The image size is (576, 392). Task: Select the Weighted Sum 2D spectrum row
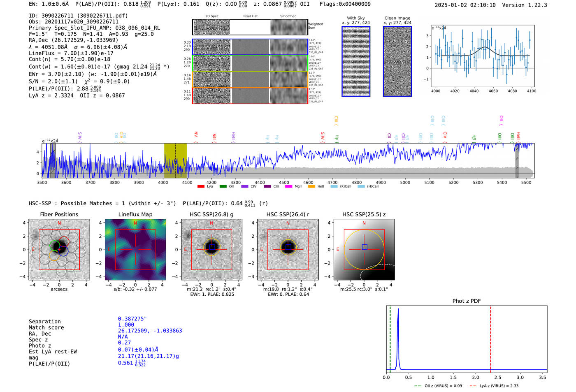(x=250, y=27)
